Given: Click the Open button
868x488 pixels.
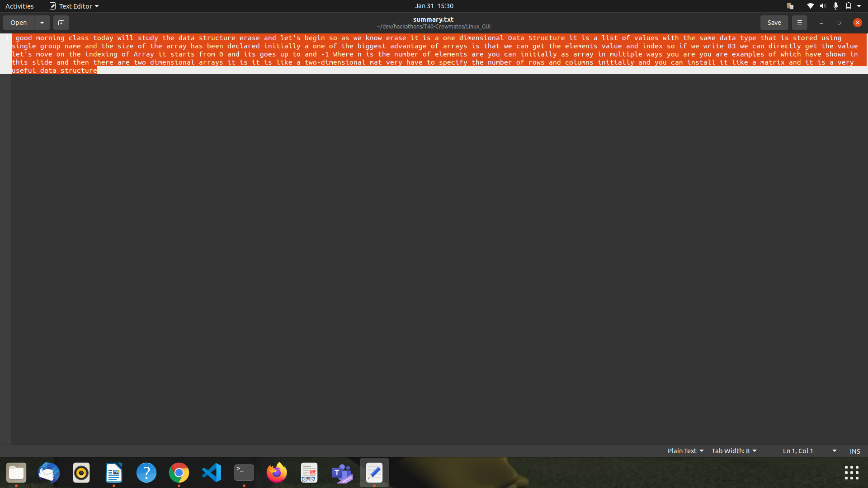Looking at the screenshot, I should coord(19,23).
